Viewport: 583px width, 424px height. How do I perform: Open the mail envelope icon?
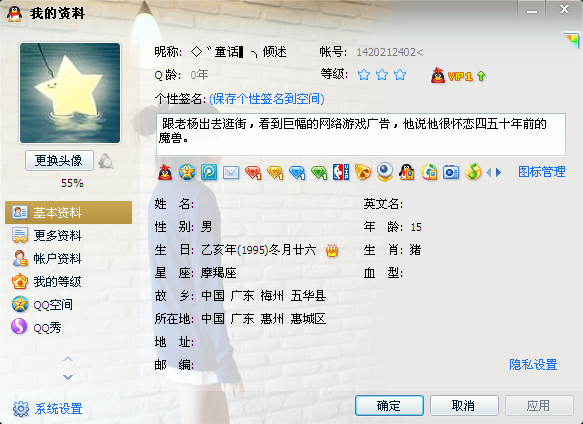(x=231, y=173)
